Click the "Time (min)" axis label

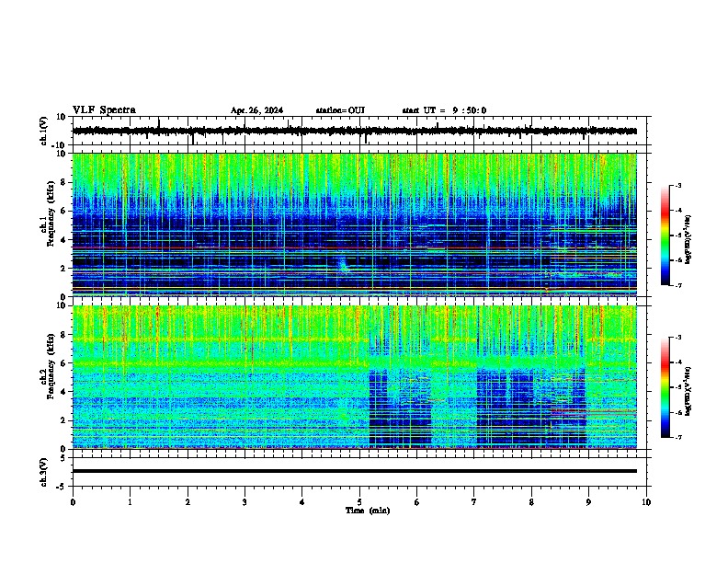(368, 511)
